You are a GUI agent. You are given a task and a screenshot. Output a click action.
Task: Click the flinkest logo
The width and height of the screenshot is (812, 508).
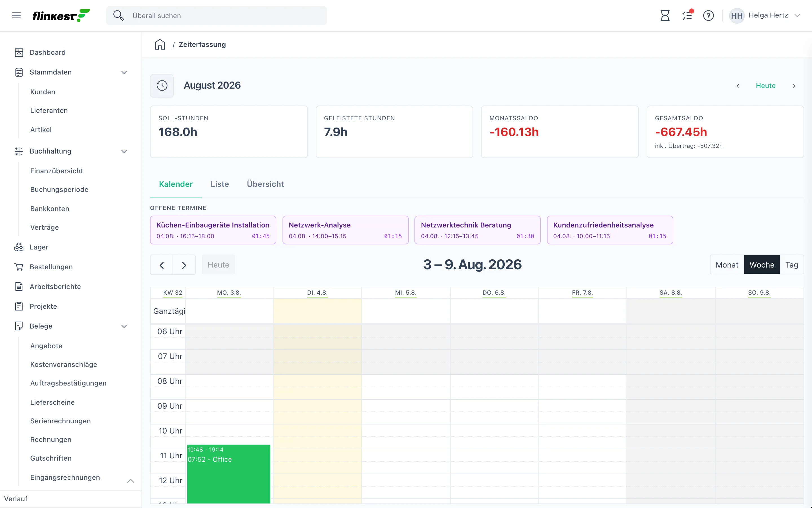pos(61,16)
